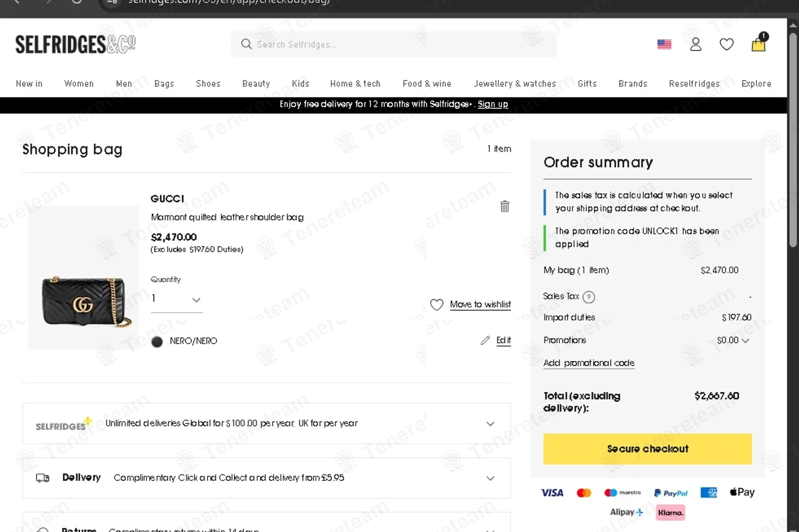Click the Secure checkout button
The width and height of the screenshot is (799, 532).
point(647,449)
